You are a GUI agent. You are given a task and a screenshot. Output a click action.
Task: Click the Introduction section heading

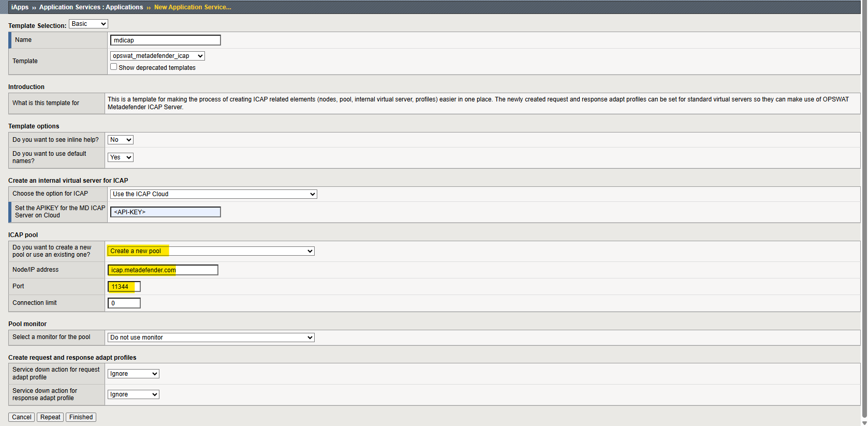pos(26,87)
